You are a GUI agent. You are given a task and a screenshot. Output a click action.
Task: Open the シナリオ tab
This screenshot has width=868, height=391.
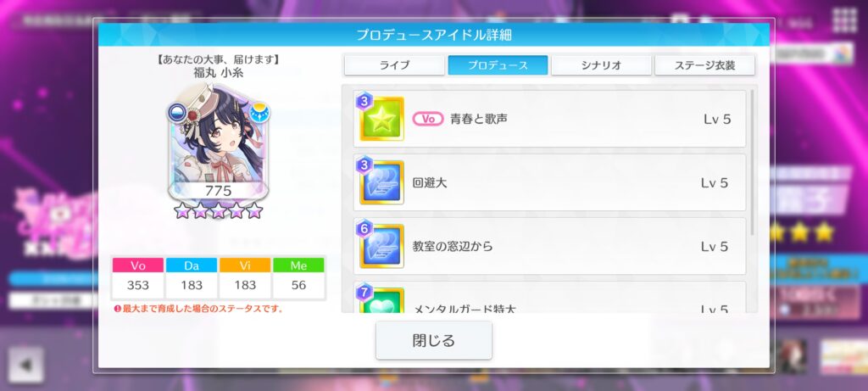(601, 64)
